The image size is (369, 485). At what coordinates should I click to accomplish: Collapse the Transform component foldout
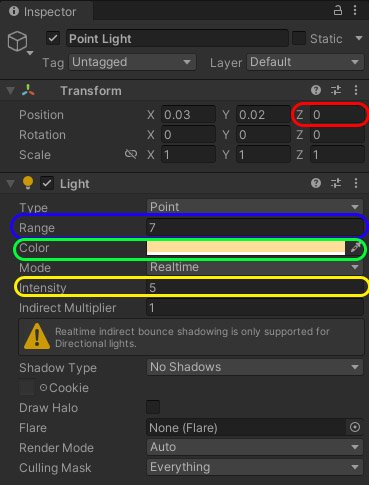(10, 90)
